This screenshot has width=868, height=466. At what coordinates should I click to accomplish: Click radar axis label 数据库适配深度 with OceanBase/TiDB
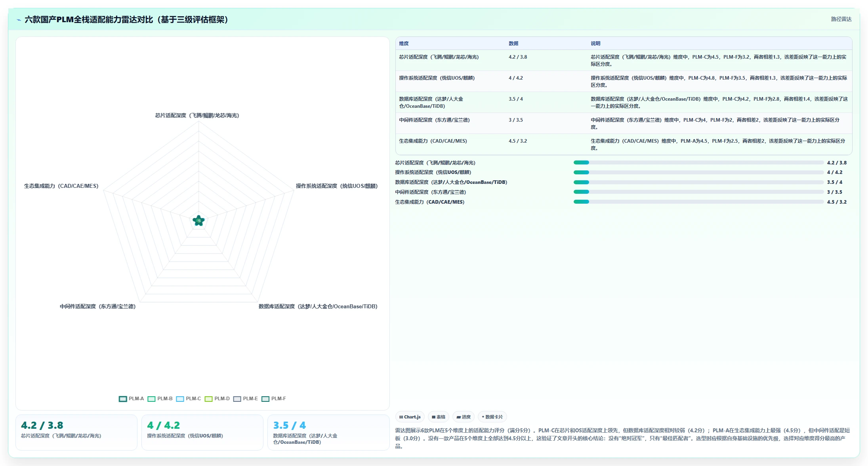[318, 306]
